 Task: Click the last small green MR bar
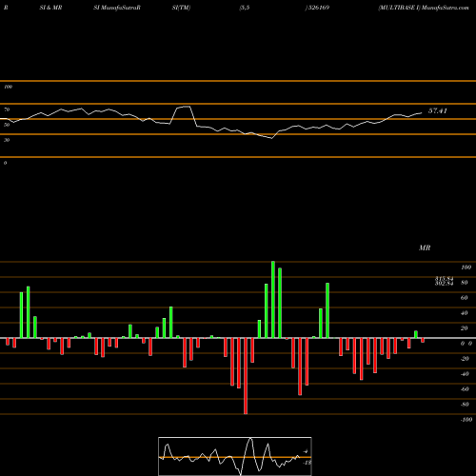coord(416,334)
